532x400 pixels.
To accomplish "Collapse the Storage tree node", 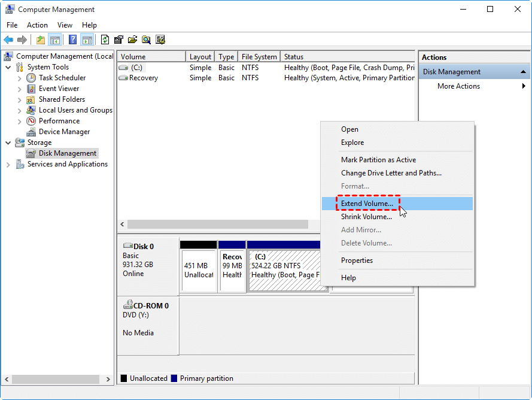I will (8, 143).
